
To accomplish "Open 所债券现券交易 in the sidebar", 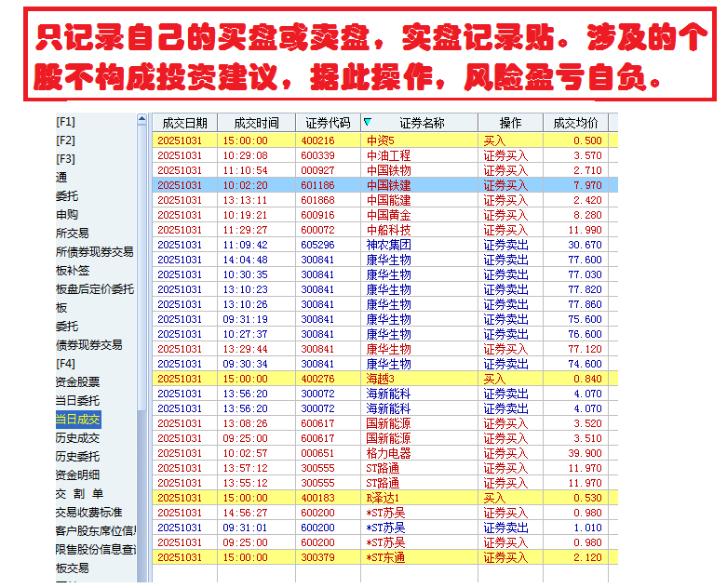I will point(95,251).
